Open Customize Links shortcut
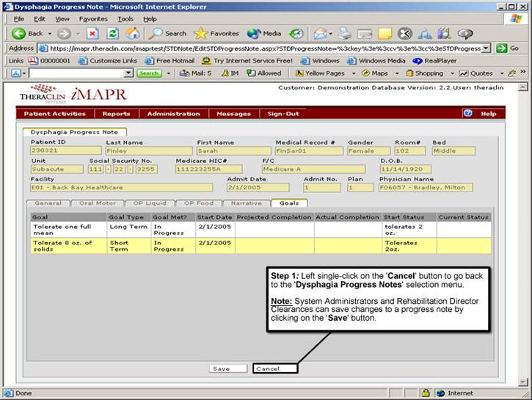The image size is (532, 400). point(108,61)
